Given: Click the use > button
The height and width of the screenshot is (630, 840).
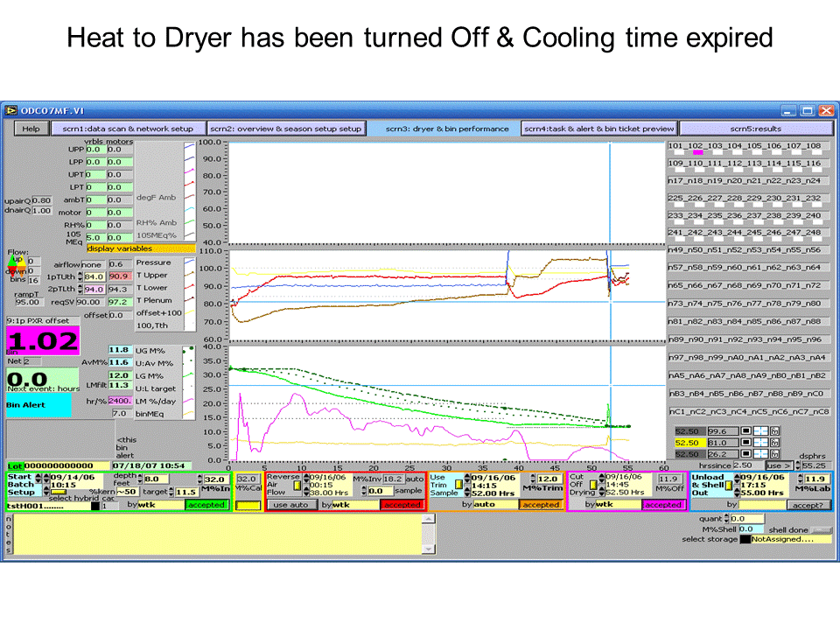Looking at the screenshot, I should click(x=779, y=465).
